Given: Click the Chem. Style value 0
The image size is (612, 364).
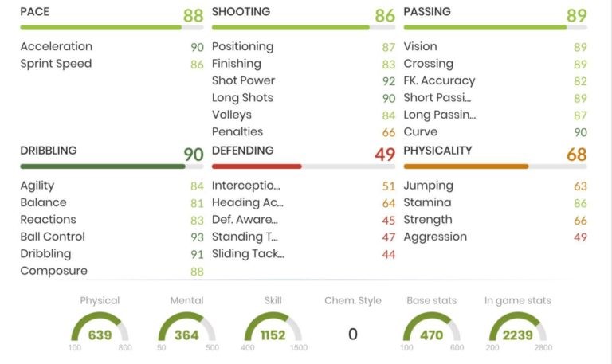Looking at the screenshot, I should [x=353, y=335].
